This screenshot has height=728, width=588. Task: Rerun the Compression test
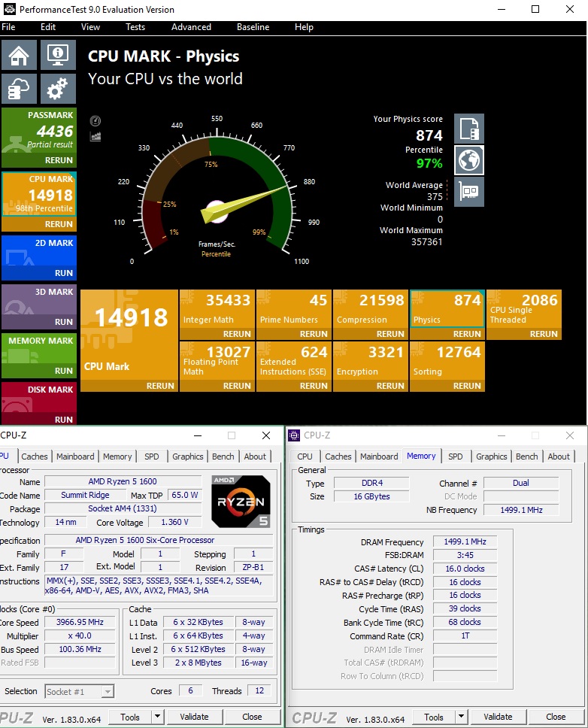pos(389,334)
